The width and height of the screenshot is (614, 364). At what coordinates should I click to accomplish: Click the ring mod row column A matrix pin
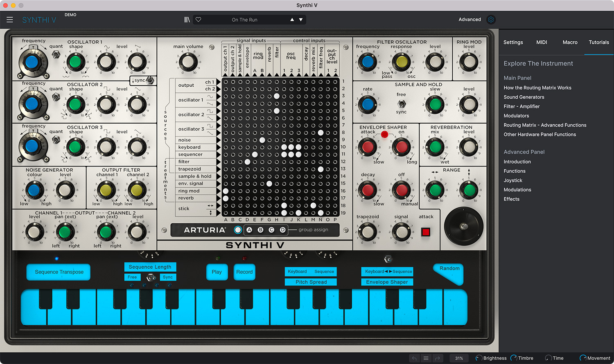coord(226,191)
